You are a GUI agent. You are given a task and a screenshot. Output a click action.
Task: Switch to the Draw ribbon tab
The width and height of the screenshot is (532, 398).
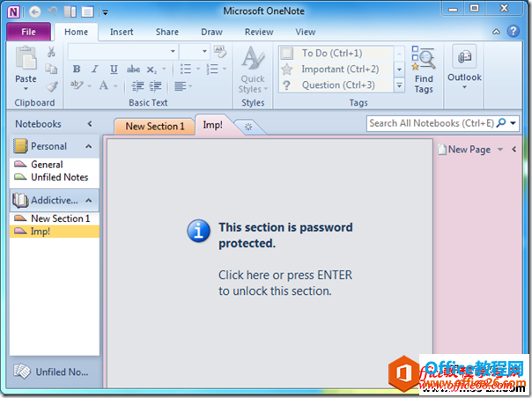[211, 32]
